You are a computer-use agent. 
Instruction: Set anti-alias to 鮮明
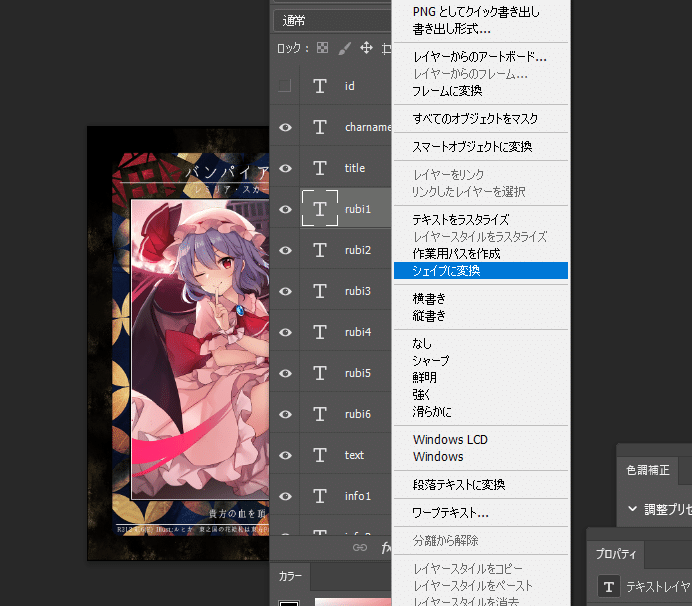(481, 377)
